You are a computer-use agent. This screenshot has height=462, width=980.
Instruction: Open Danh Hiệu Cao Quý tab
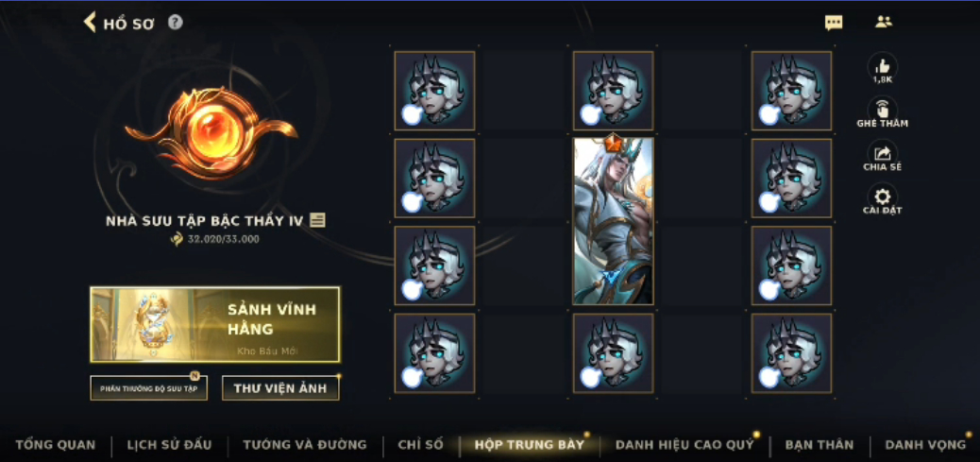pyautogui.click(x=684, y=445)
